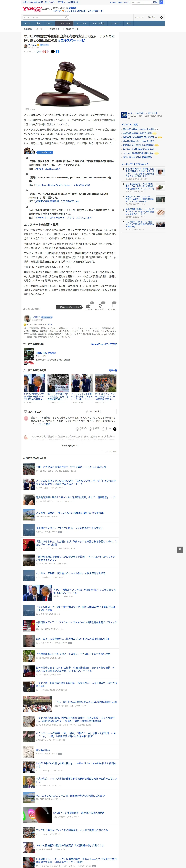Share the article on Facebook

[x=57, y=52]
